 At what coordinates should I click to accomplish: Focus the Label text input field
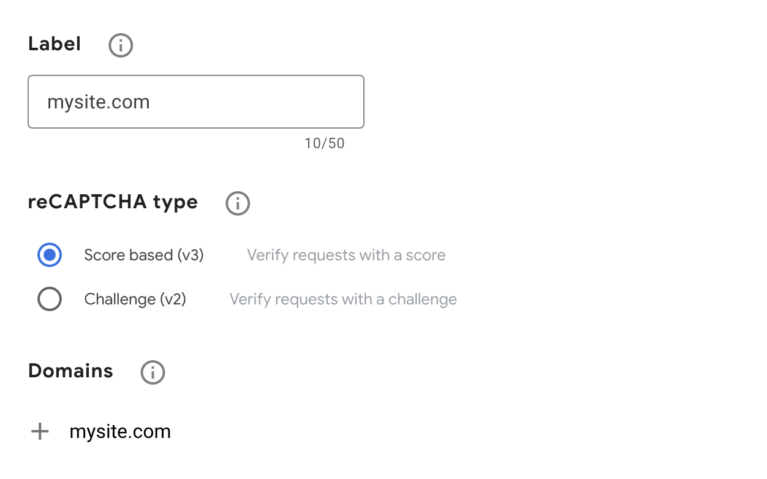point(196,102)
